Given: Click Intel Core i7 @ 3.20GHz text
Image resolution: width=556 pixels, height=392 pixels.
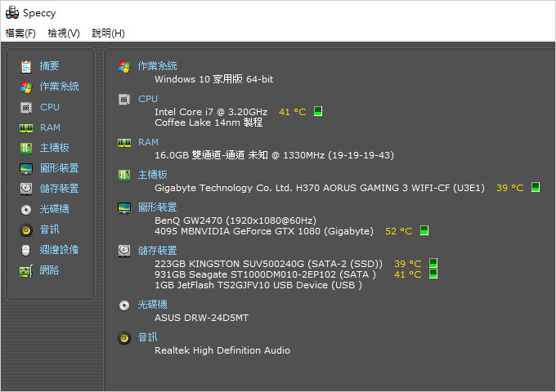Looking at the screenshot, I should [x=211, y=112].
